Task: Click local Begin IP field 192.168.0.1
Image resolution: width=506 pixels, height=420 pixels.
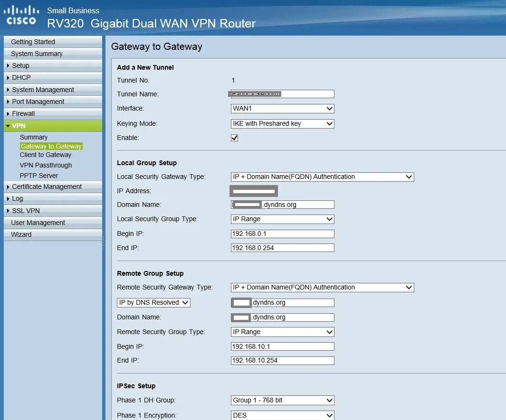Action: click(x=282, y=234)
